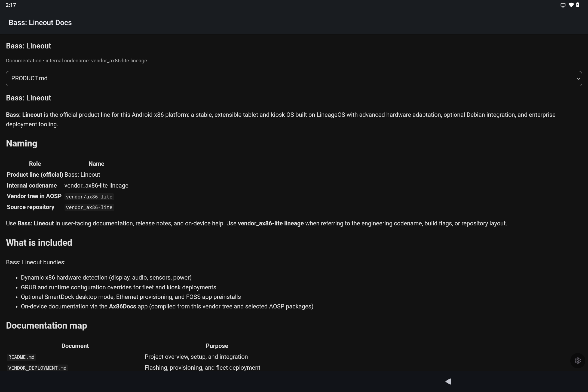Viewport: 588px width, 392px height.
Task: Click the 'Purpose' column header
Action: pyautogui.click(x=217, y=346)
